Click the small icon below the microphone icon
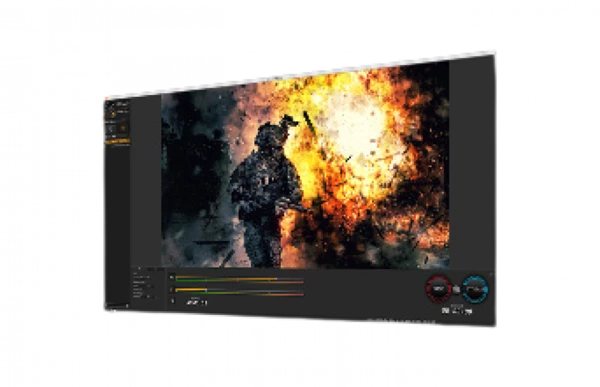600x387 pixels. (x=173, y=301)
